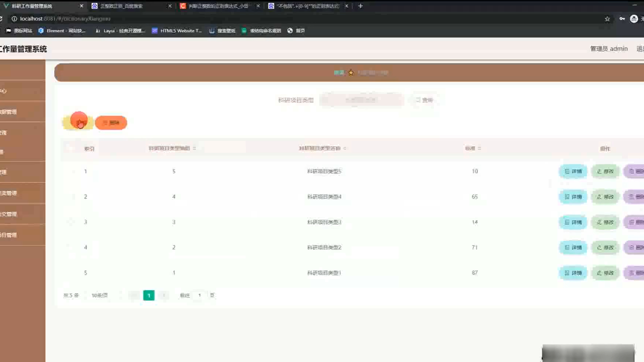
Task: Click 管理员 admin in header
Action: pos(609,48)
